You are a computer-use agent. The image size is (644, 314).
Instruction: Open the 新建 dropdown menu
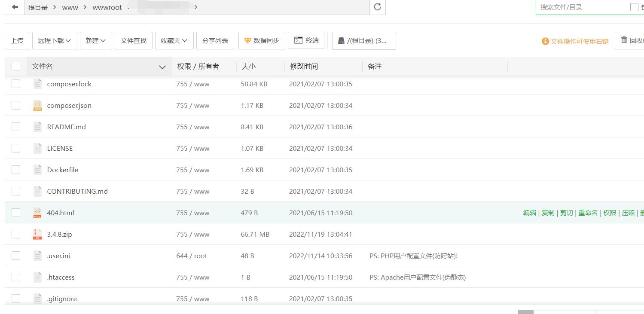pos(96,40)
